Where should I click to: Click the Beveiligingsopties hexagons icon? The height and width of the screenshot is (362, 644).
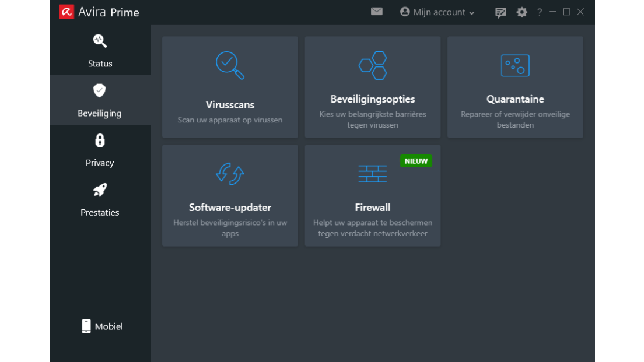pos(373,65)
